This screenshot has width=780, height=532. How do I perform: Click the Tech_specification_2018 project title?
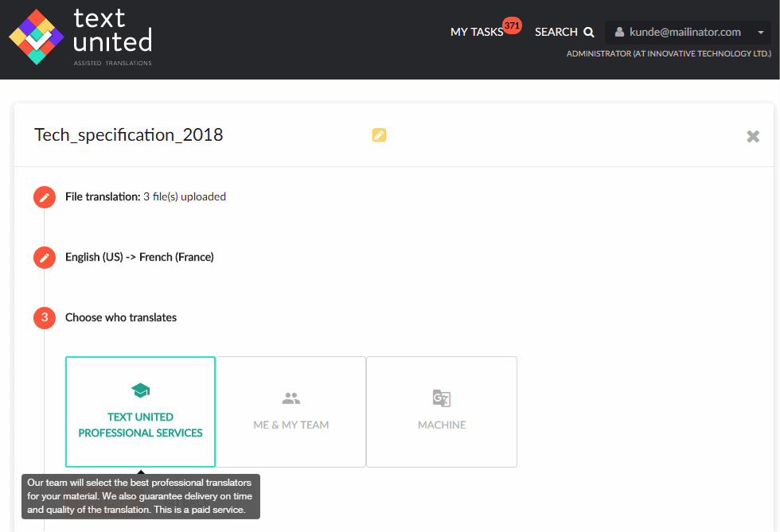pos(128,134)
